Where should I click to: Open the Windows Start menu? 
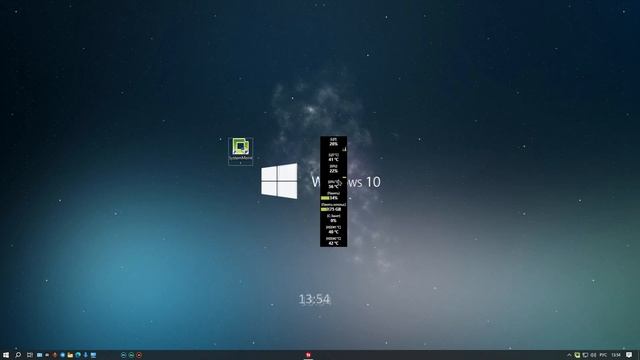(6, 355)
